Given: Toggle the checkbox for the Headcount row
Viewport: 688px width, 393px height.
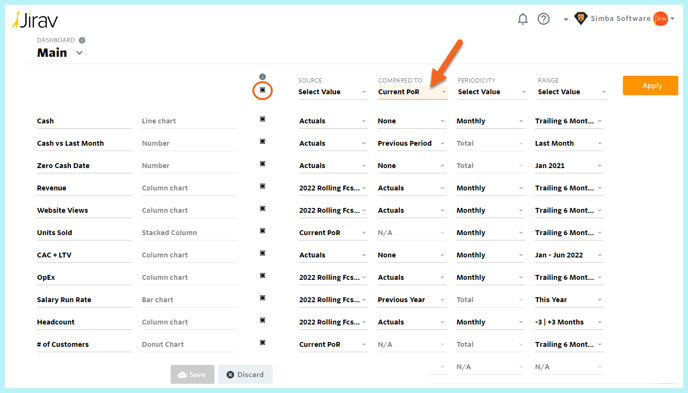Looking at the screenshot, I should [x=262, y=321].
